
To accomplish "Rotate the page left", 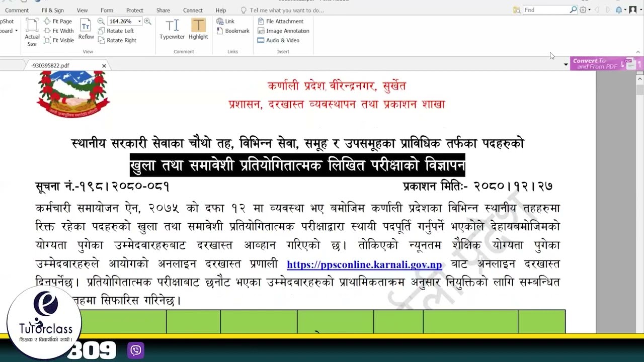I will point(116,31).
